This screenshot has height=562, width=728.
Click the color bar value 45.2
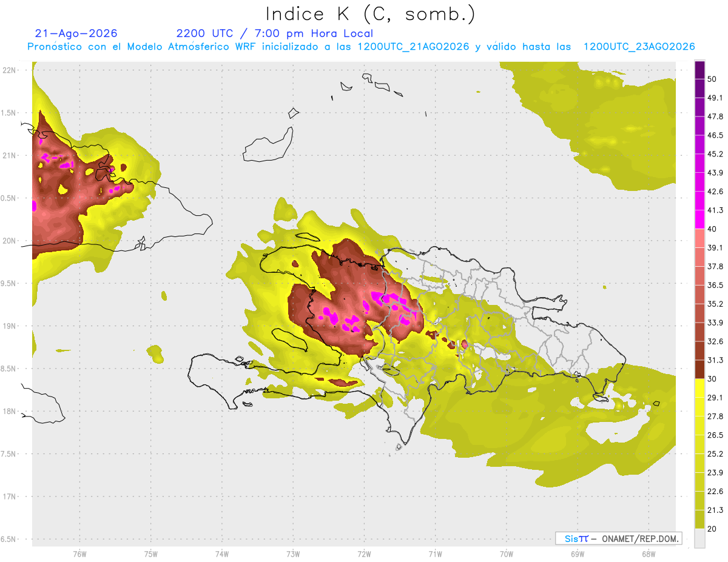pyautogui.click(x=715, y=154)
